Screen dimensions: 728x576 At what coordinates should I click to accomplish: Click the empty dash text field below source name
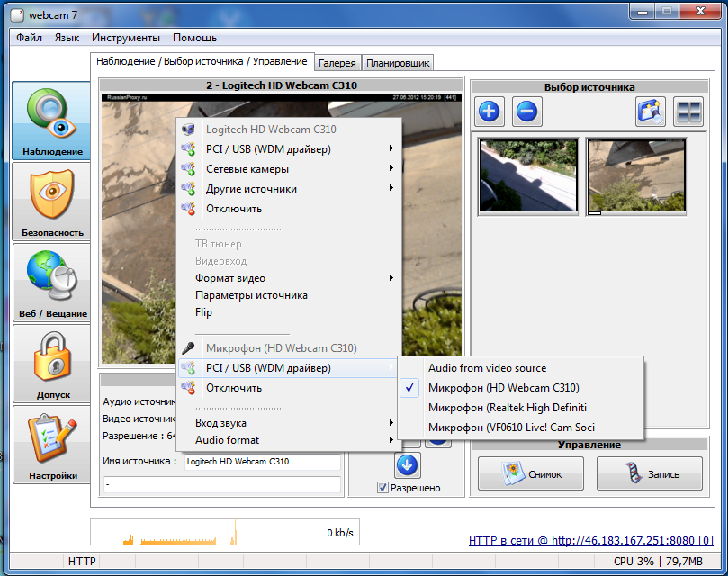point(222,484)
